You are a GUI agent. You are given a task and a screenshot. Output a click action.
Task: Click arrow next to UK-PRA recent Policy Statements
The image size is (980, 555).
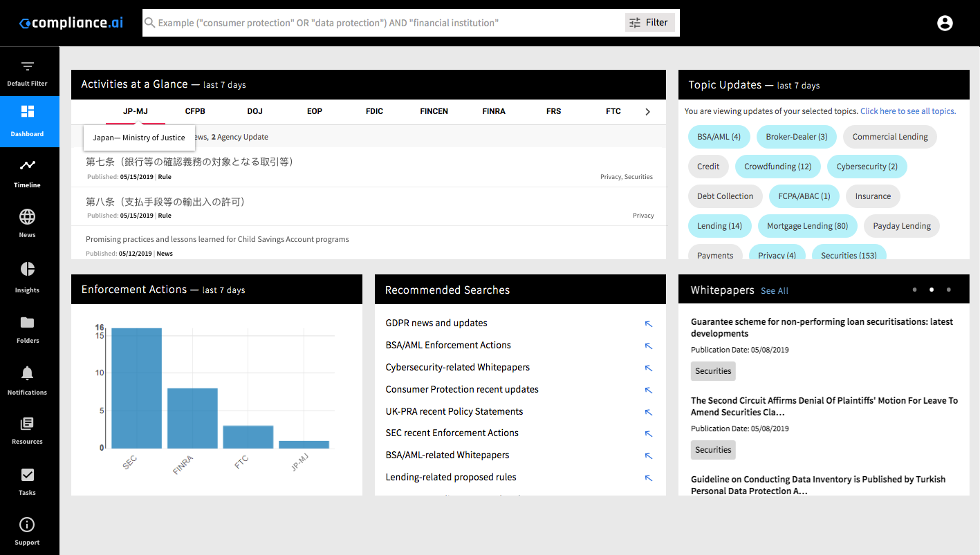coord(649,412)
